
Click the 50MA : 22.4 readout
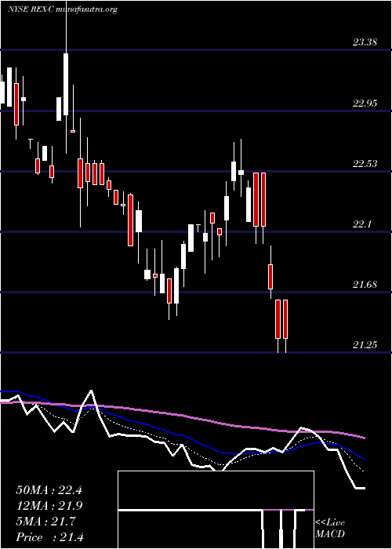(x=49, y=490)
